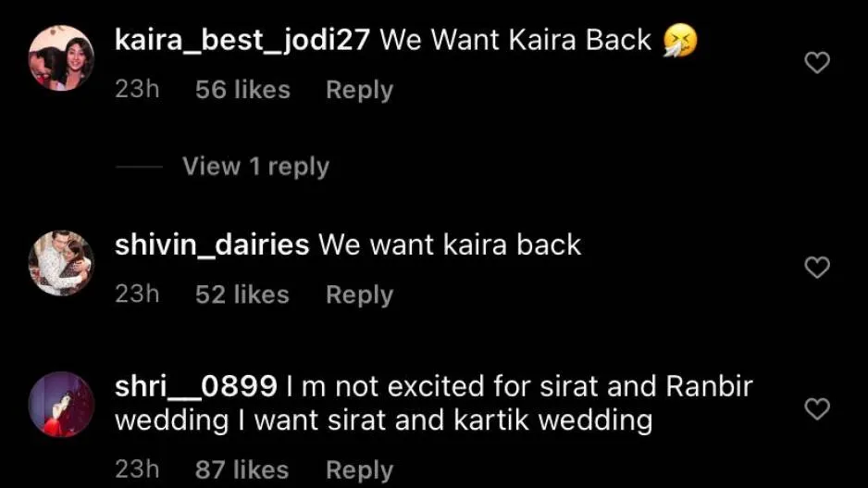The image size is (868, 488).
Task: Like the kaira_best_jodi27 comment with heart icon
Action: click(817, 62)
